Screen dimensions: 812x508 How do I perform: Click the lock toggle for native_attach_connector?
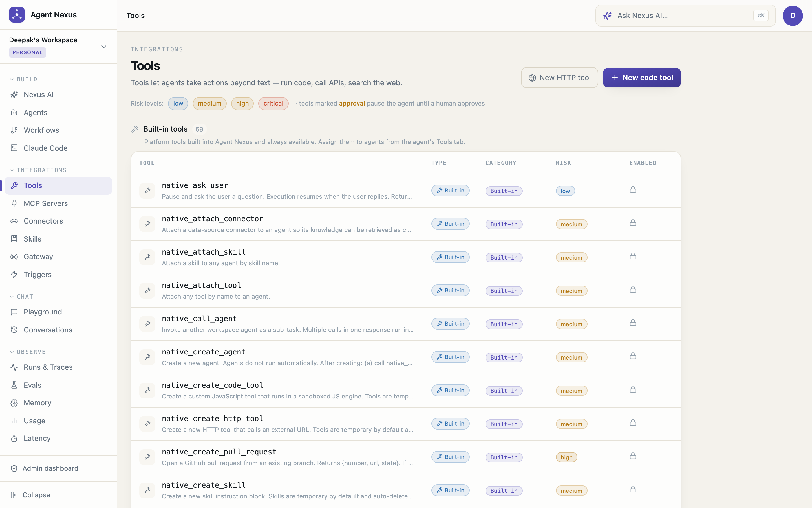[633, 223]
